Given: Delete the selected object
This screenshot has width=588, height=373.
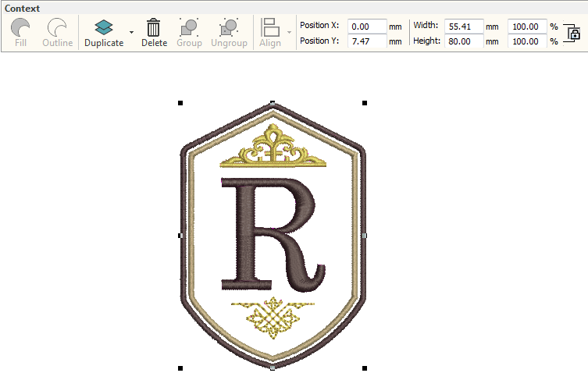Looking at the screenshot, I should click(x=154, y=33).
